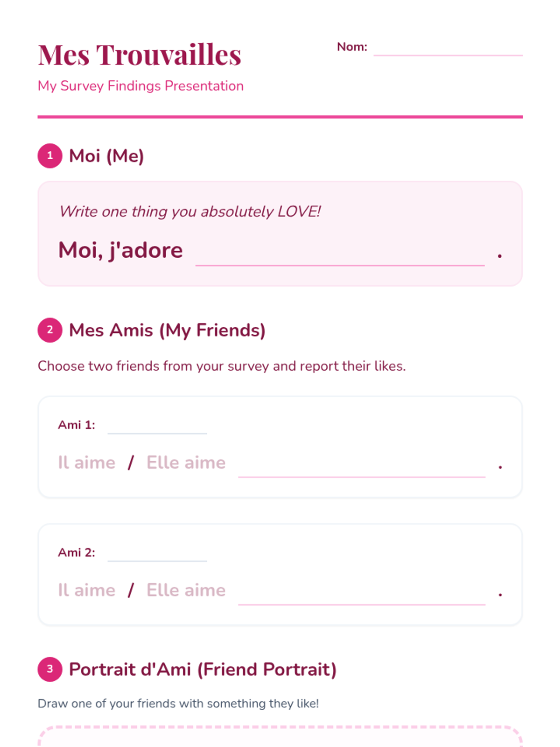Click the "Write one thing you absolutely LOVE!" prompt
Screen dimensions: 560x747
pos(190,211)
